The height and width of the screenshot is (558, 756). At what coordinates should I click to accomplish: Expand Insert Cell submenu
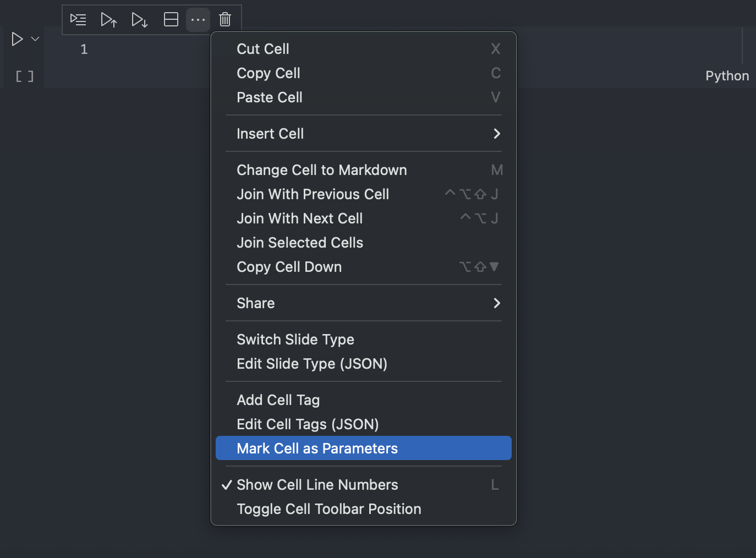click(364, 134)
